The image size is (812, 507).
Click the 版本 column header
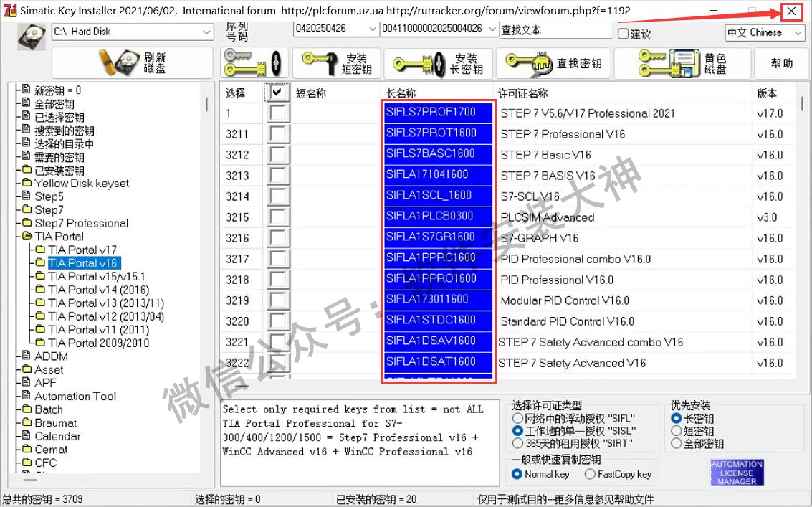[x=766, y=93]
